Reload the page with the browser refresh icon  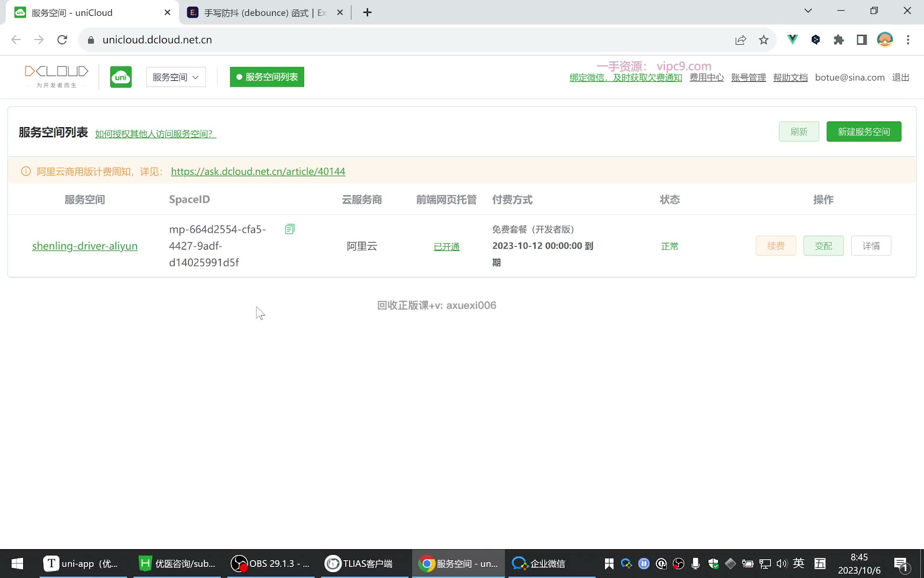coord(62,40)
